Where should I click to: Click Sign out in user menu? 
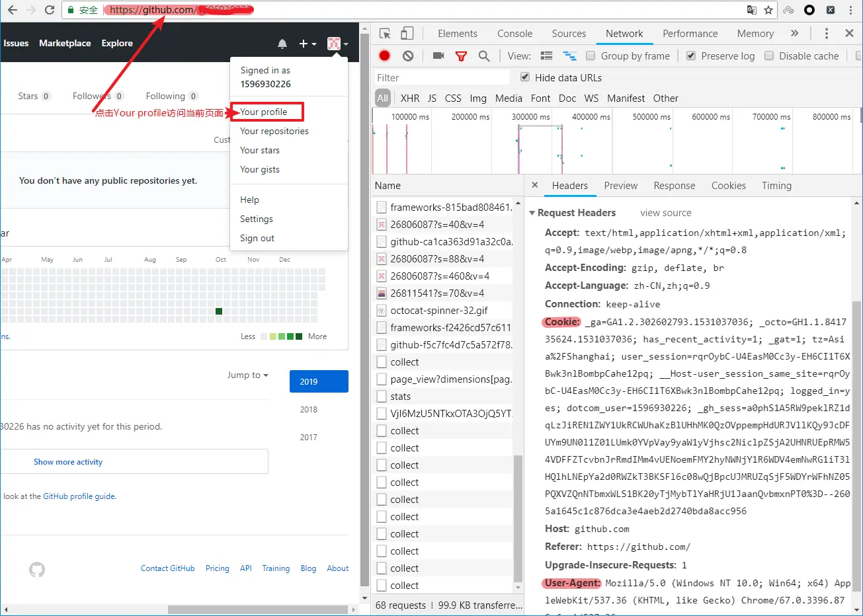pos(257,238)
